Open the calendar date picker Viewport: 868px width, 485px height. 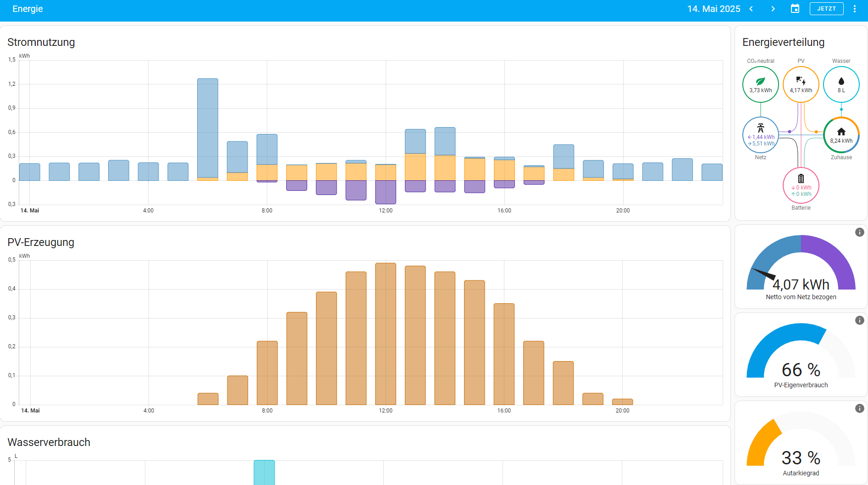795,9
